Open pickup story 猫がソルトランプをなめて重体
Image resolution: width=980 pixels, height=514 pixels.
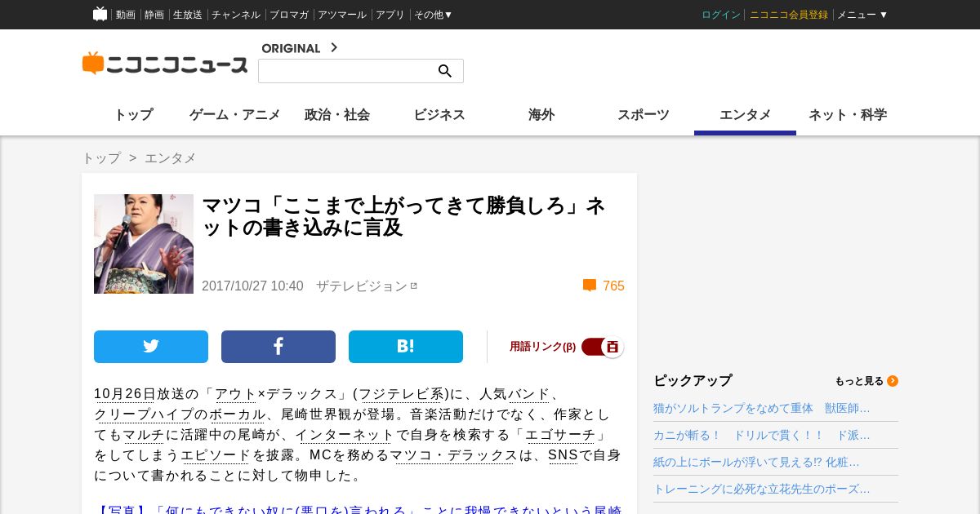(762, 408)
